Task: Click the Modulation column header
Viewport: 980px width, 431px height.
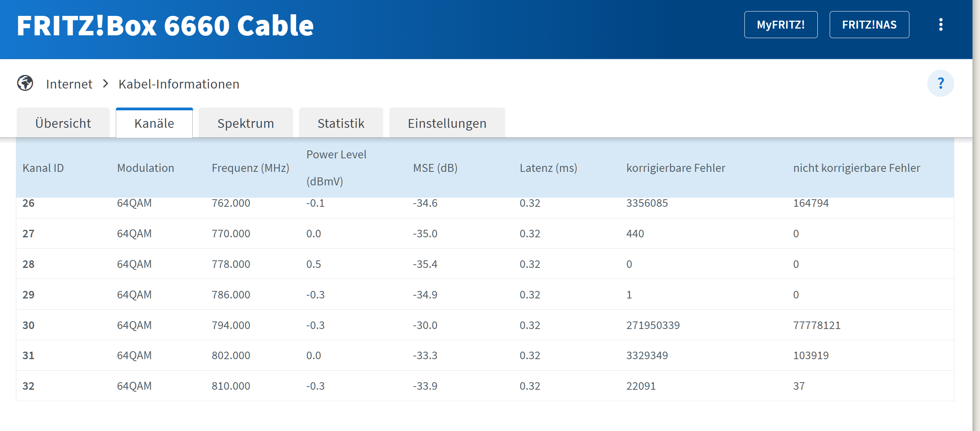Action: [x=146, y=168]
